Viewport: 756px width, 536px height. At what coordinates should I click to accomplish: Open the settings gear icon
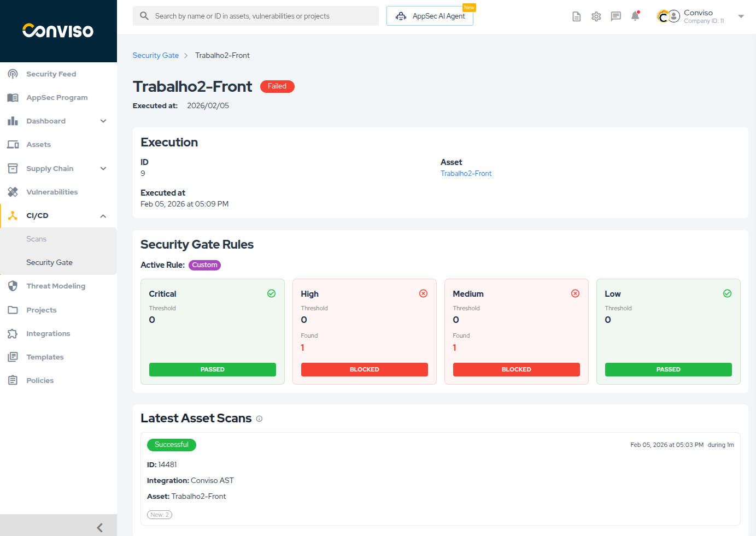click(x=596, y=16)
